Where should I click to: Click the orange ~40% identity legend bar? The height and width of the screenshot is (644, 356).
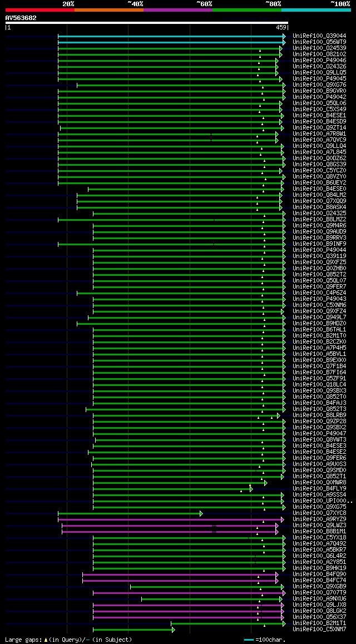tap(109, 10)
